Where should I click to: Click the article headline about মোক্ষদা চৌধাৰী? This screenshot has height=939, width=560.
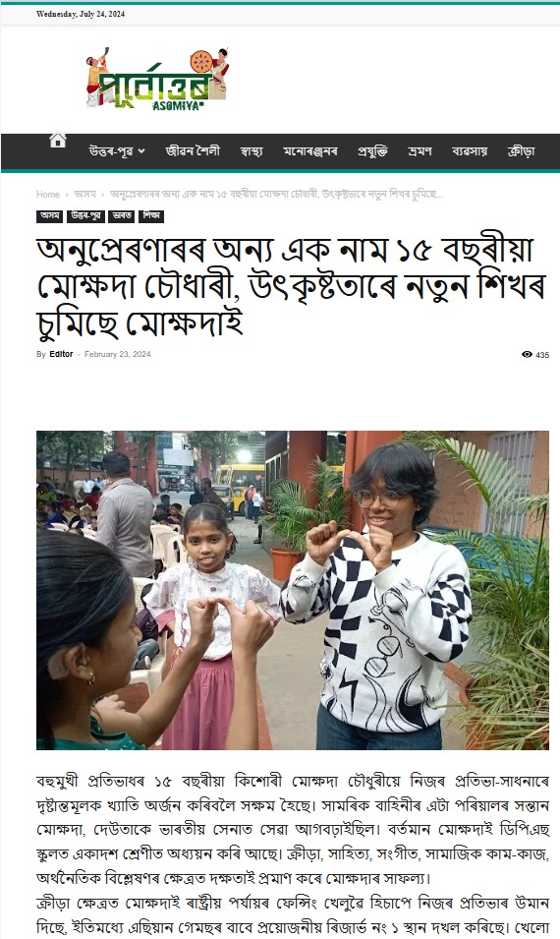click(x=292, y=287)
